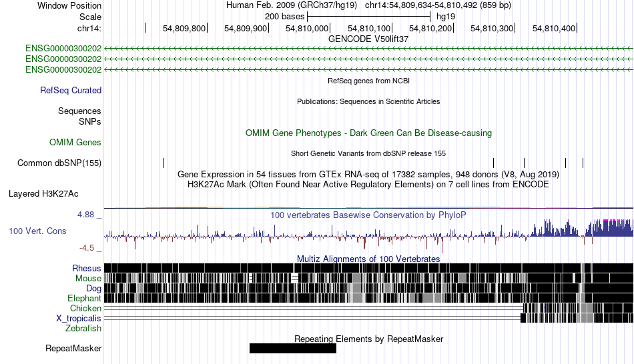634x364 pixels.
Task: Open Common dbSNP(155) track label
Action: coord(59,163)
